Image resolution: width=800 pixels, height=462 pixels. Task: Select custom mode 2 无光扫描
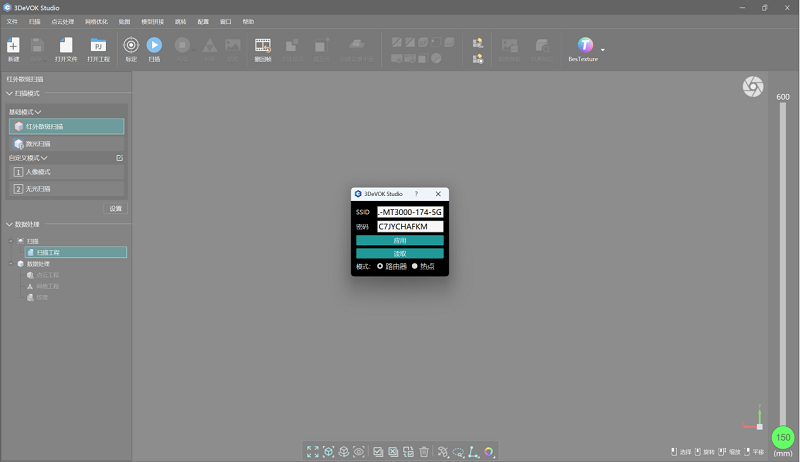[66, 189]
